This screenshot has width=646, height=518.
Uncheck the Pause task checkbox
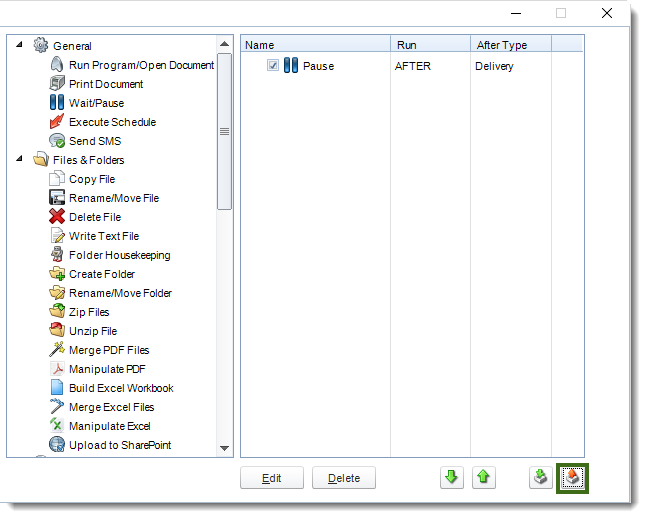point(273,65)
